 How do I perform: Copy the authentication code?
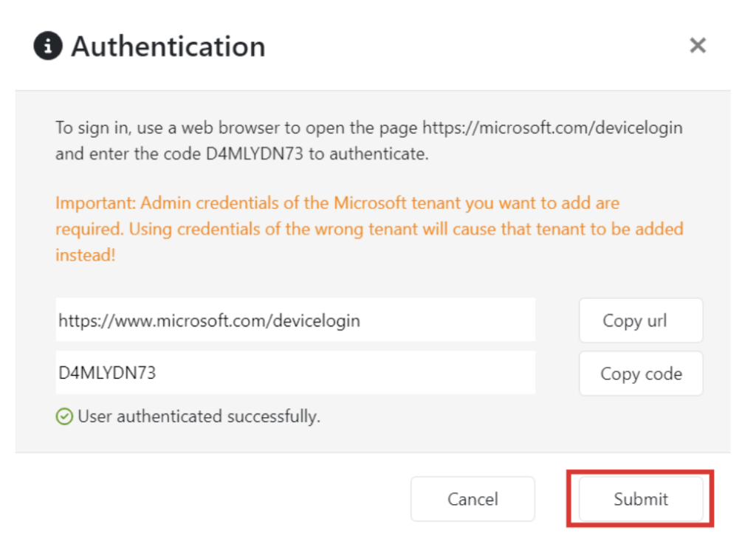(640, 374)
